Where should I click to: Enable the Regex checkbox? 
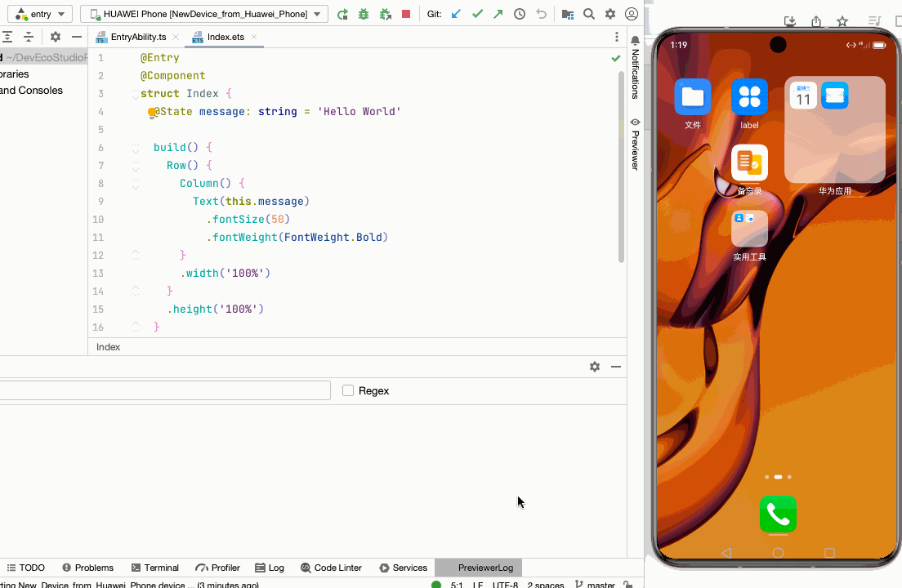pos(348,391)
